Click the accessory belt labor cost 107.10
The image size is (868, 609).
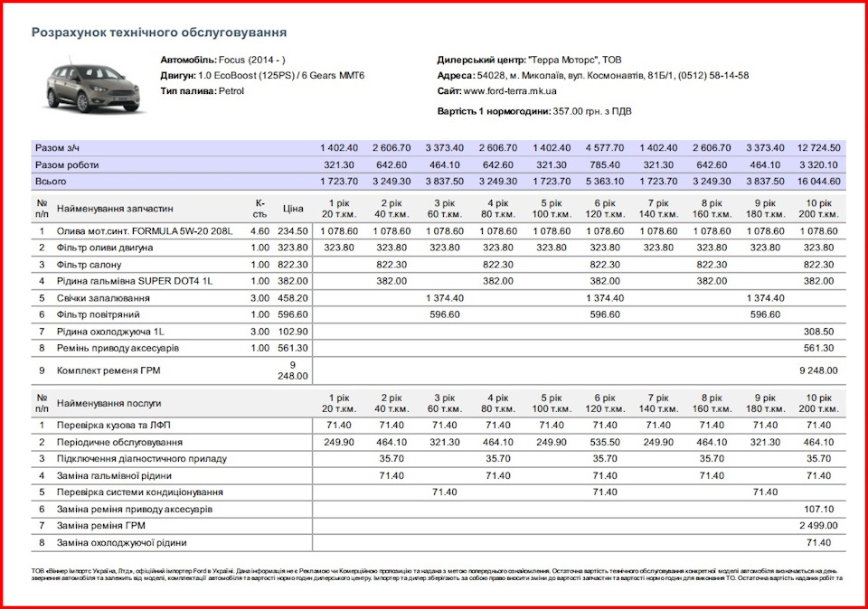[x=818, y=510]
